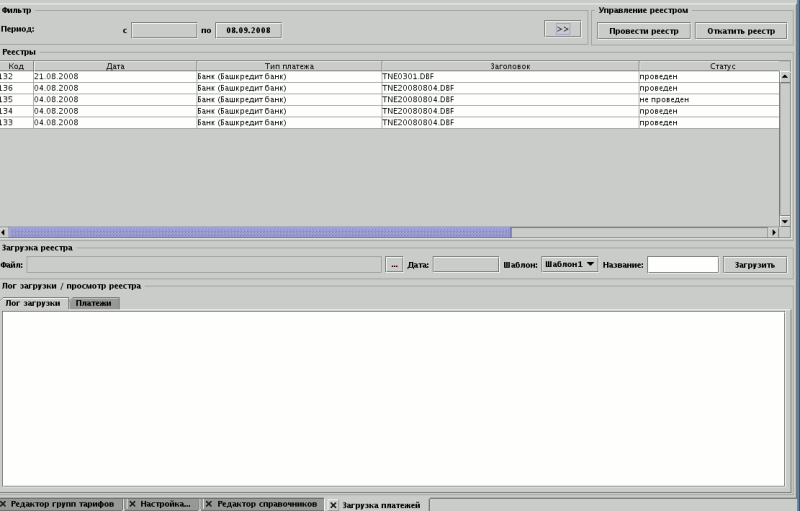Viewport: 800px width, 511px height.
Task: Close the Загрузка платежей tab
Action: click(x=334, y=505)
